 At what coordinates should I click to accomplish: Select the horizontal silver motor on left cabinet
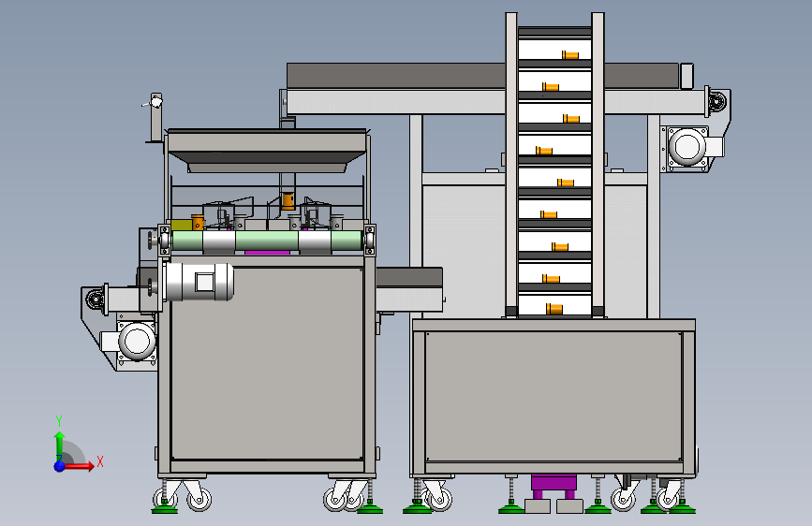[199, 282]
